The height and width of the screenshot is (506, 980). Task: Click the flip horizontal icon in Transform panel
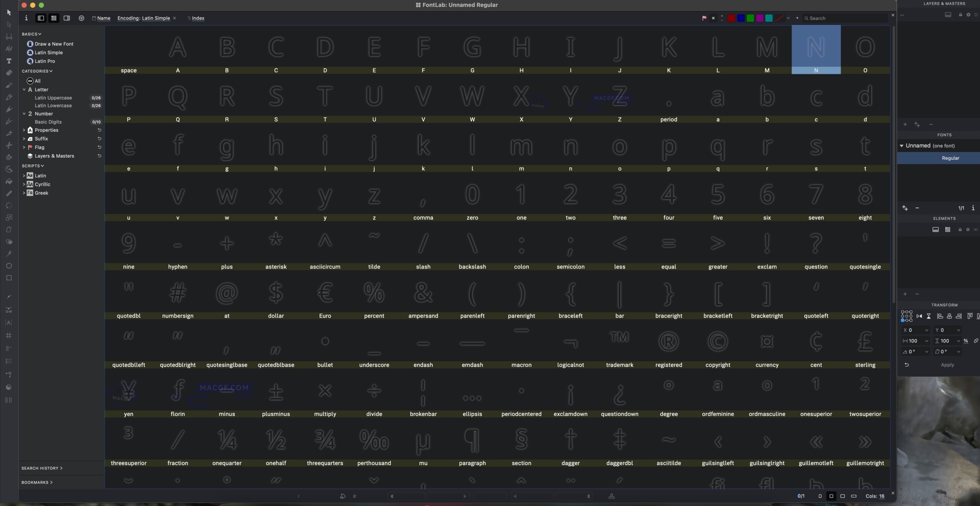(x=920, y=317)
